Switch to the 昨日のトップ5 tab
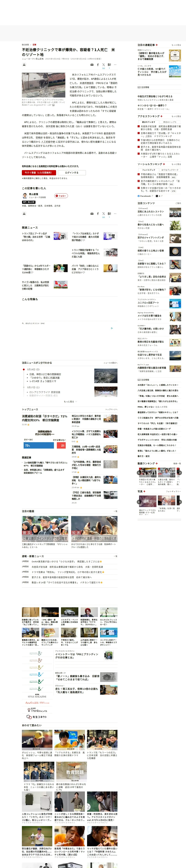Image resolution: width=186 pixels, height=868 pixels. (170, 122)
